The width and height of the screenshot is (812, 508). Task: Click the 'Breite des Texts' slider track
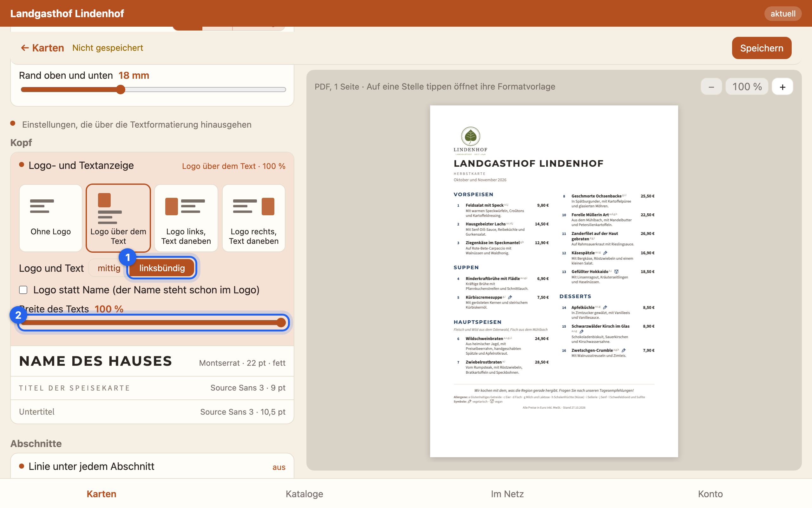153,323
